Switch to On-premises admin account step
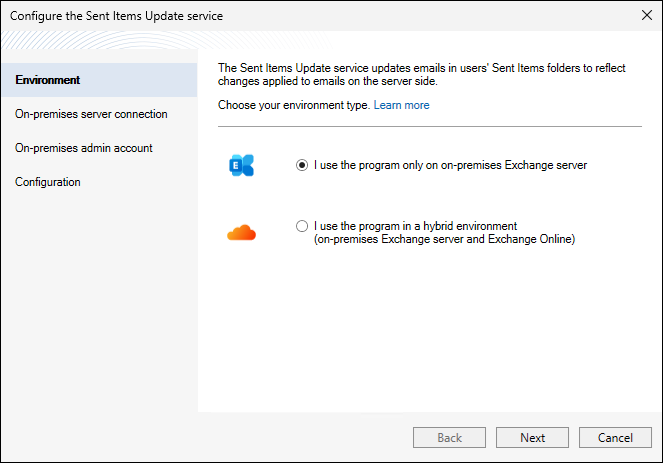 (84, 148)
